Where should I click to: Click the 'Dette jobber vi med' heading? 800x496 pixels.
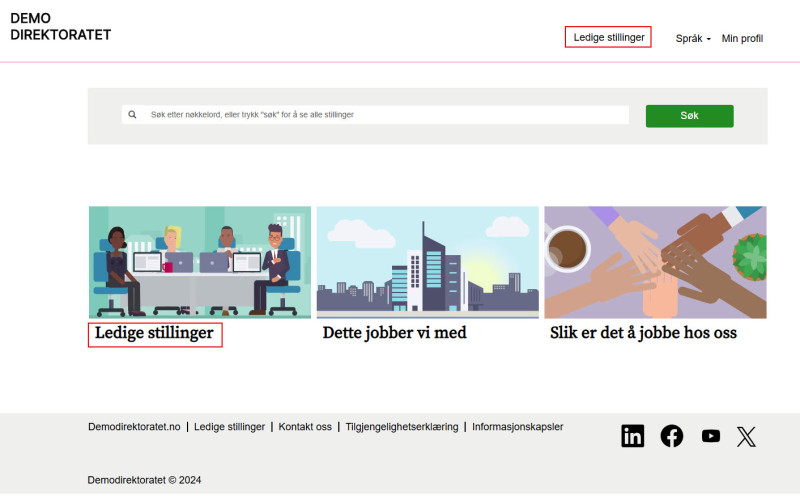(x=394, y=333)
